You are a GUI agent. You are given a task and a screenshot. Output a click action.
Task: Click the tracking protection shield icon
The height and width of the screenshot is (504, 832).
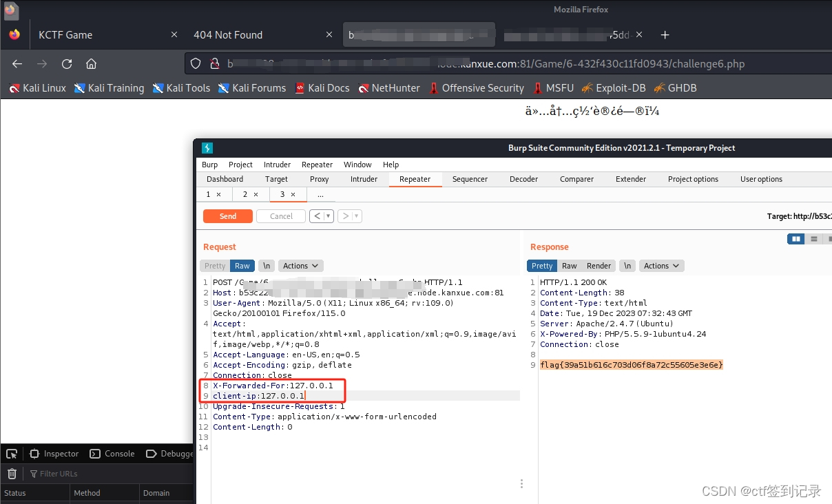pyautogui.click(x=196, y=64)
